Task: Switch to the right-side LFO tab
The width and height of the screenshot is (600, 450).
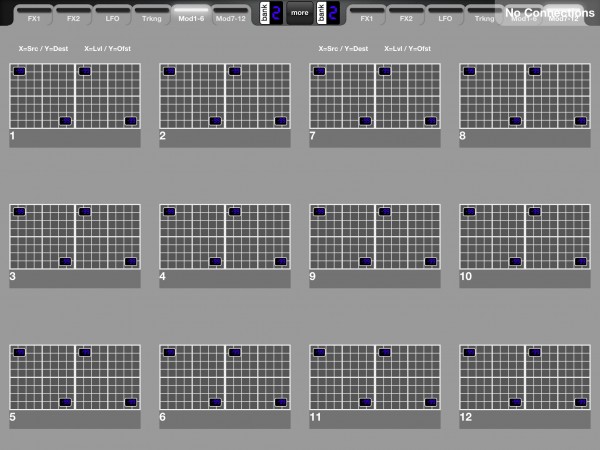Action: pos(445,16)
